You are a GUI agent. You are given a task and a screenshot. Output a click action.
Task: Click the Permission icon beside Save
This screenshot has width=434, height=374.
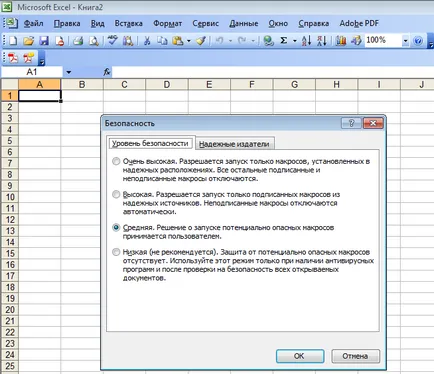(x=60, y=41)
